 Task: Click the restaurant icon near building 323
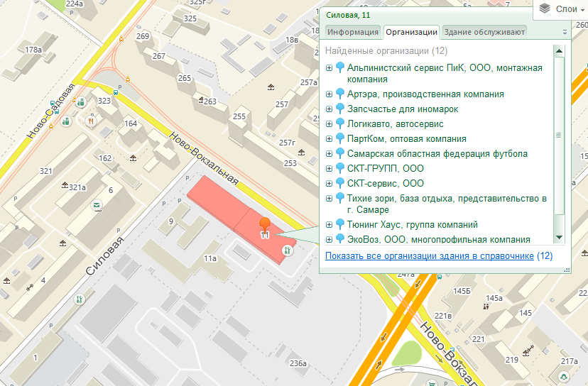91,121
